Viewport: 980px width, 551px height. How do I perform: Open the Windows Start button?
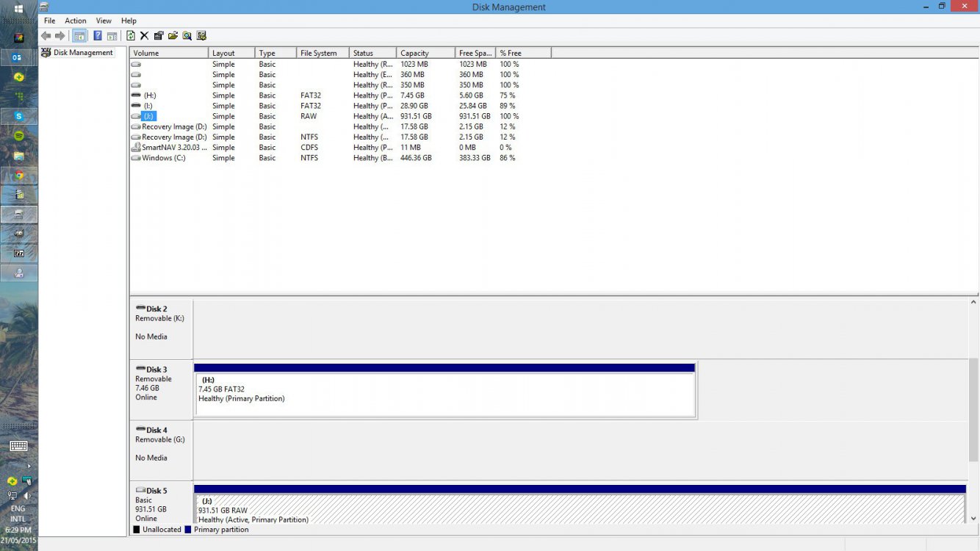coord(19,10)
